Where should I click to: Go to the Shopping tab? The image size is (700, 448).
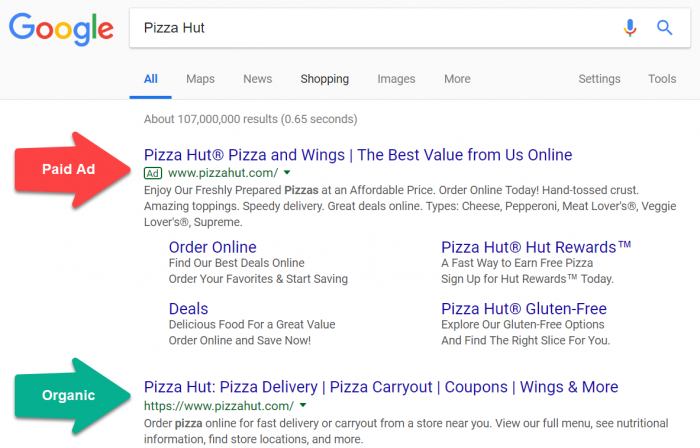325,79
